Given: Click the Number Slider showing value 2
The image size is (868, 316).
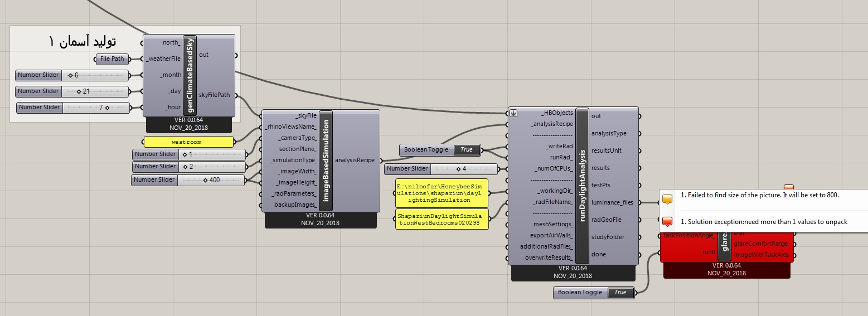Looking at the screenshot, I should (x=189, y=167).
